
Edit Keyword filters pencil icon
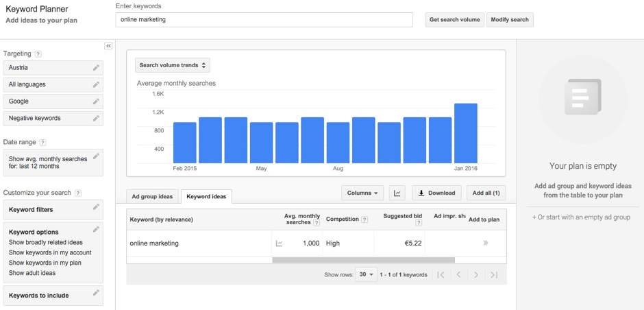[x=96, y=207]
